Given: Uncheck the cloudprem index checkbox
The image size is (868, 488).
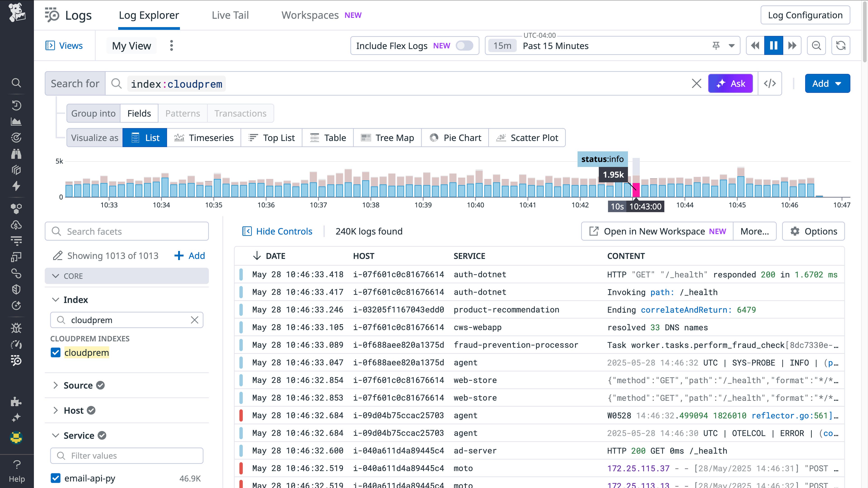Looking at the screenshot, I should (x=56, y=353).
